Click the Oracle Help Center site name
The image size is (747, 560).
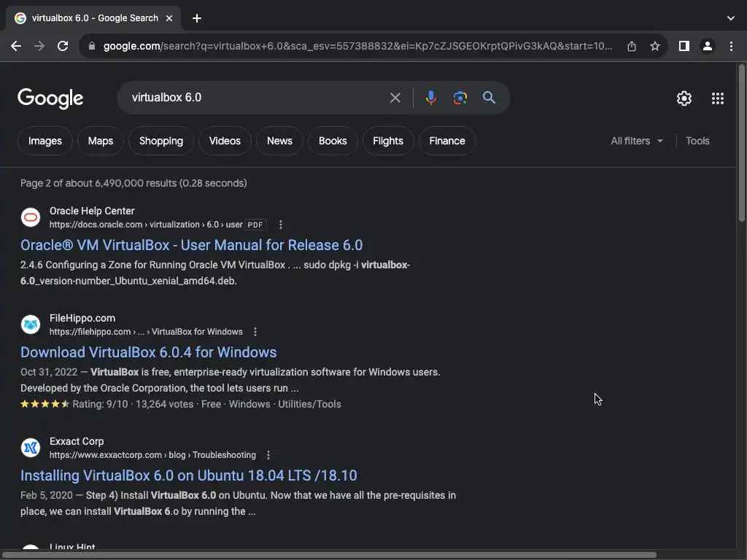(92, 211)
